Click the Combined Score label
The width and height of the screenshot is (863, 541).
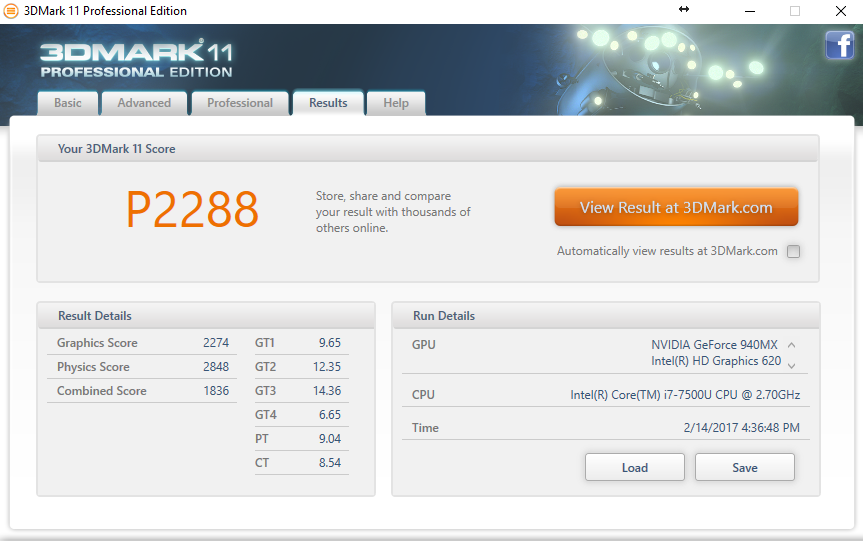click(101, 391)
